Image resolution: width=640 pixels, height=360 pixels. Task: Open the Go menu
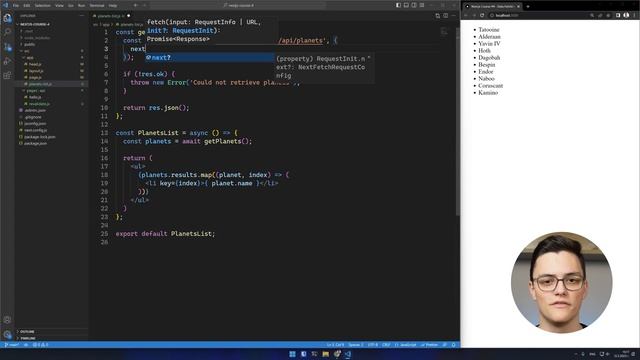coord(71,6)
